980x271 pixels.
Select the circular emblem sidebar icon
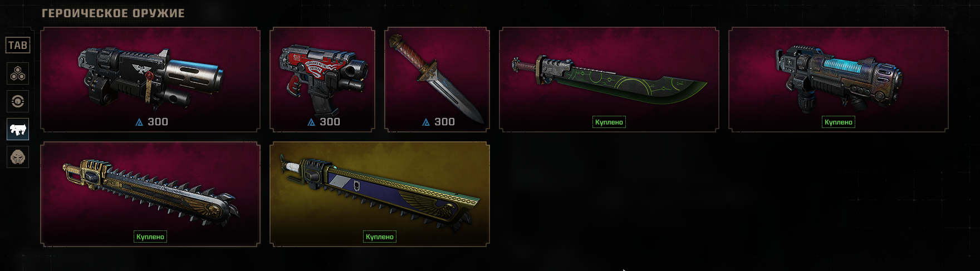point(18,101)
